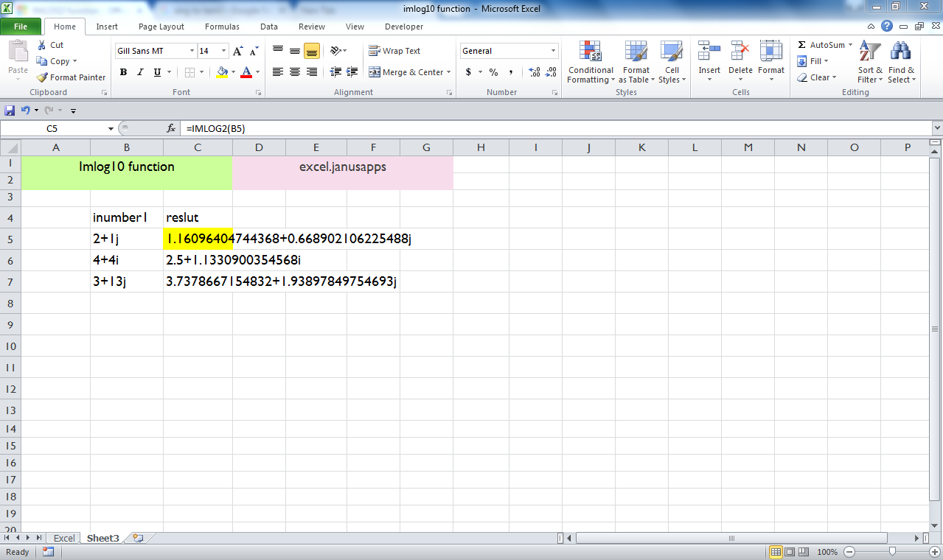
Task: Undo the last action
Action: pyautogui.click(x=25, y=111)
